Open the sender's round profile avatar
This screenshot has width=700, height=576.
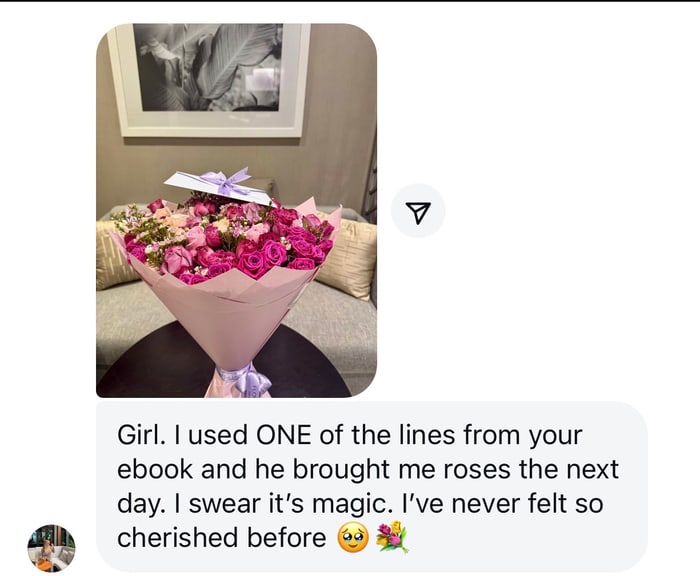coord(51,548)
